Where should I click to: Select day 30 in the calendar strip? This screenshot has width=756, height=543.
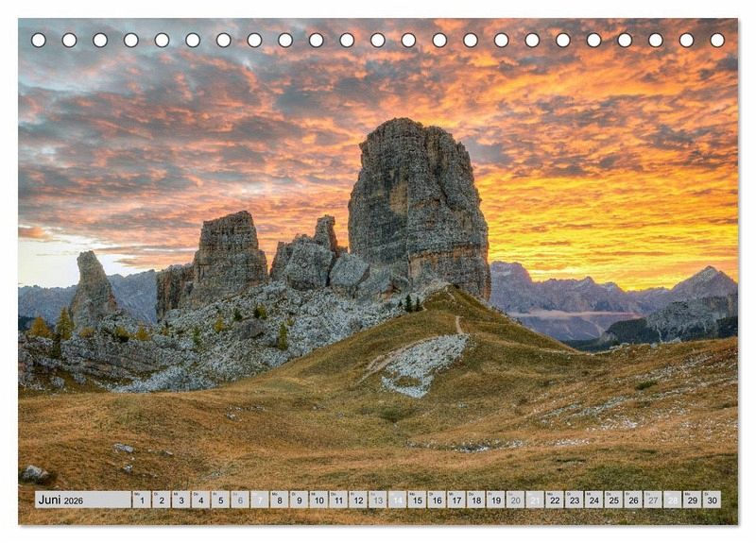(x=713, y=500)
